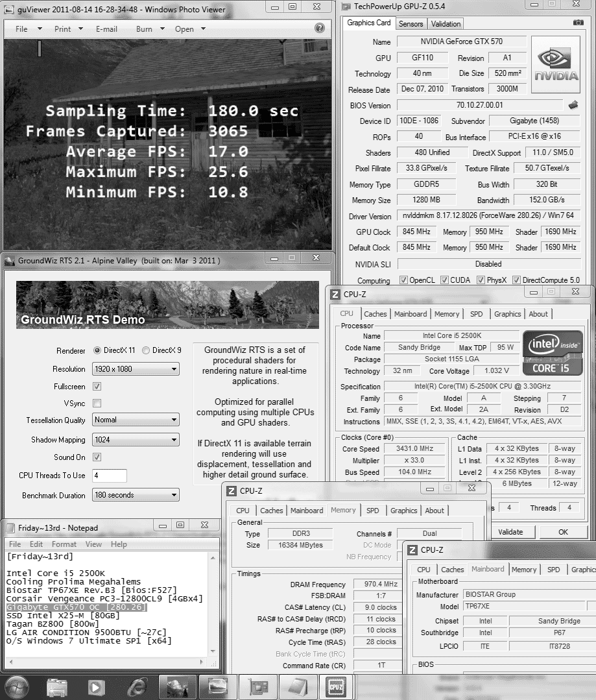The height and width of the screenshot is (700, 596).
Task: Open Shadow Mapping dropdown
Action: click(136, 440)
